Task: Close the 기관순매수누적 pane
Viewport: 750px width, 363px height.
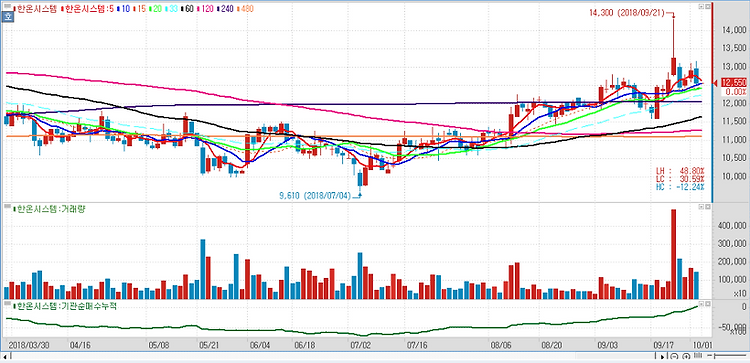Action: pyautogui.click(x=707, y=304)
